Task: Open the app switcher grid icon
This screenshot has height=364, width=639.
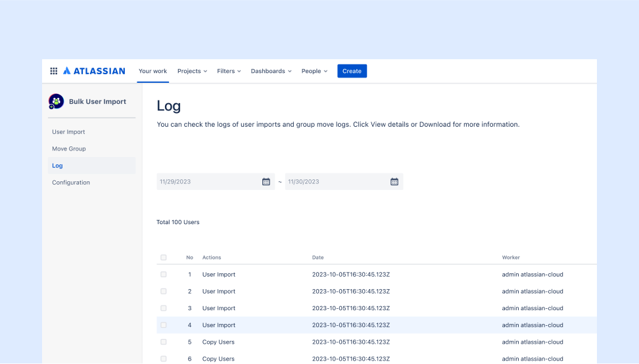Action: click(x=54, y=71)
